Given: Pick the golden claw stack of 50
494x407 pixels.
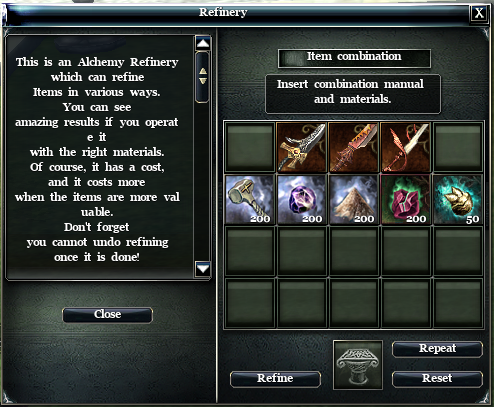Looking at the screenshot, I should coord(458,199).
